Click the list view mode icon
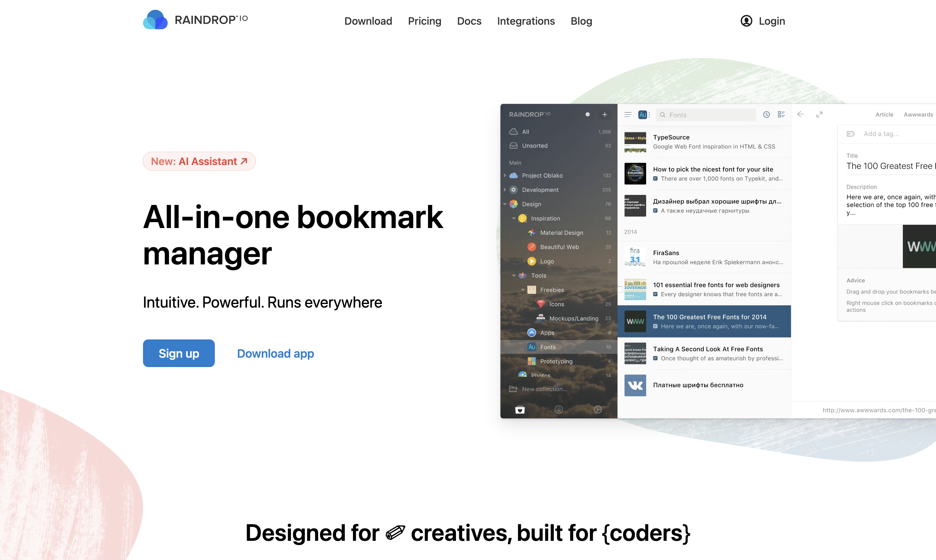This screenshot has height=560, width=936. pos(781,115)
